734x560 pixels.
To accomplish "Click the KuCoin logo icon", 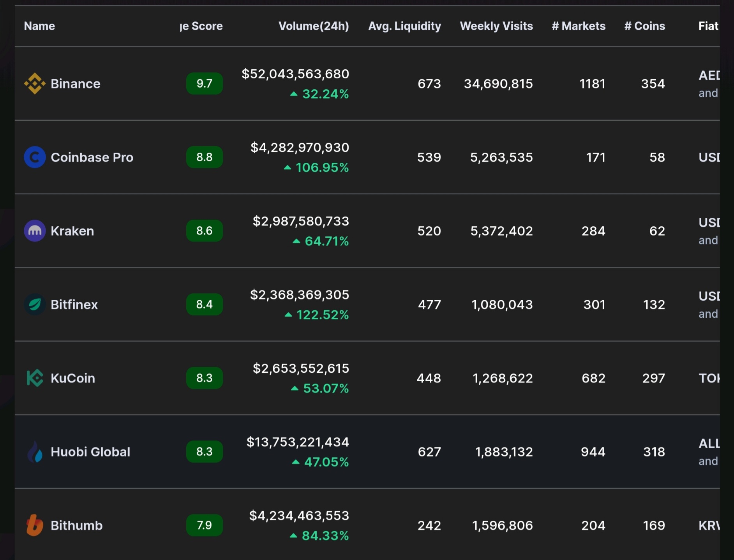I will 35,378.
